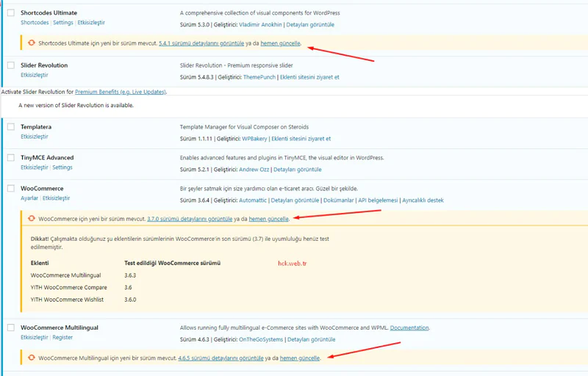Image resolution: width=588 pixels, height=376 pixels.
Task: View 3.7.0 sürümü detaylarını görüntüle link
Action: [x=190, y=219]
